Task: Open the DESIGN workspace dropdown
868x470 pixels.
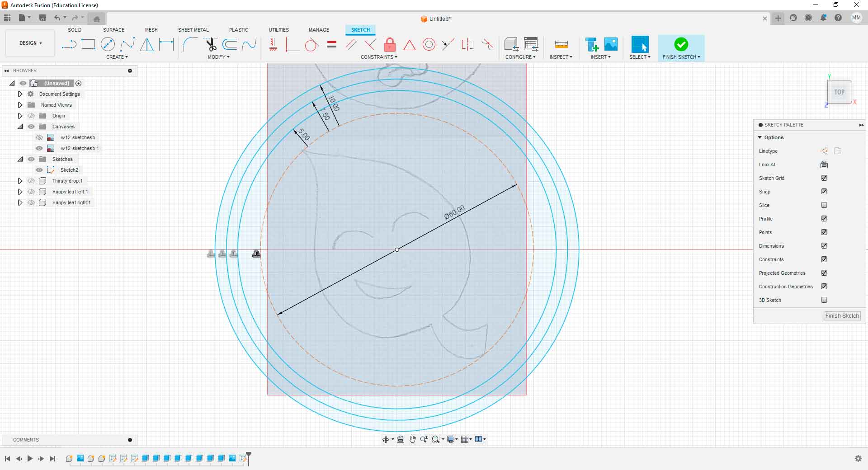Action: (x=30, y=43)
